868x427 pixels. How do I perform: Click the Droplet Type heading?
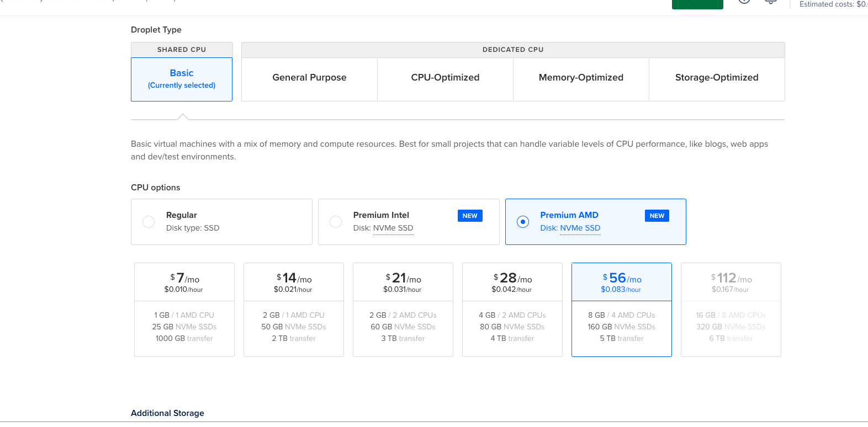[x=156, y=30]
